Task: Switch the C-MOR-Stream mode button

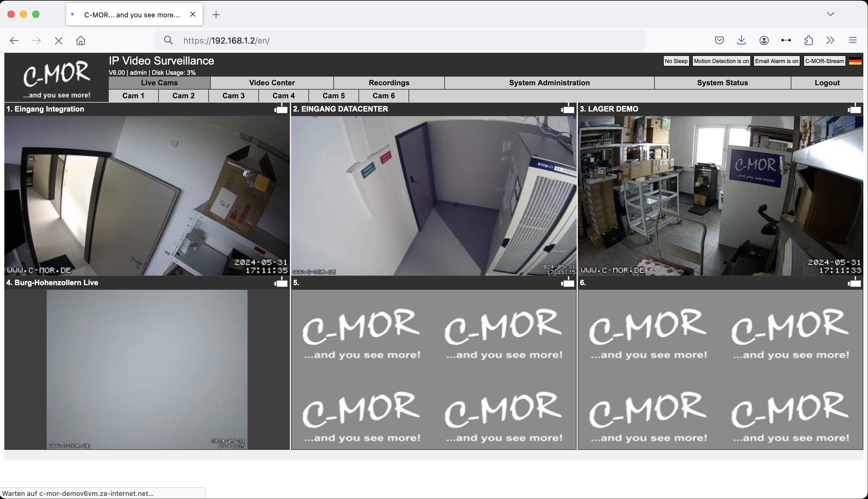Action: (x=824, y=61)
